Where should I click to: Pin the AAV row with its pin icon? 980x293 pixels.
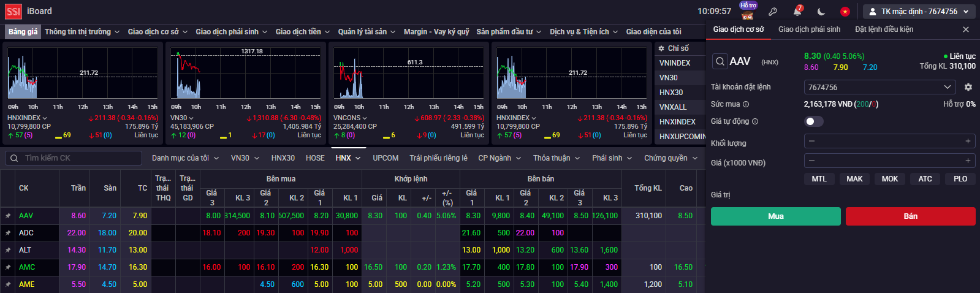point(8,216)
